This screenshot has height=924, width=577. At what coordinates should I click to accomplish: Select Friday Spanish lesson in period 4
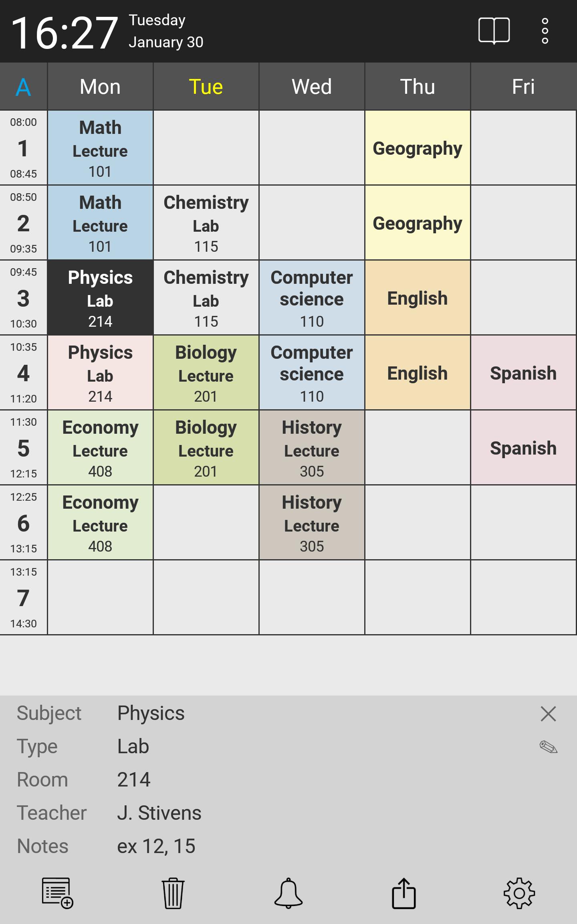click(x=523, y=373)
